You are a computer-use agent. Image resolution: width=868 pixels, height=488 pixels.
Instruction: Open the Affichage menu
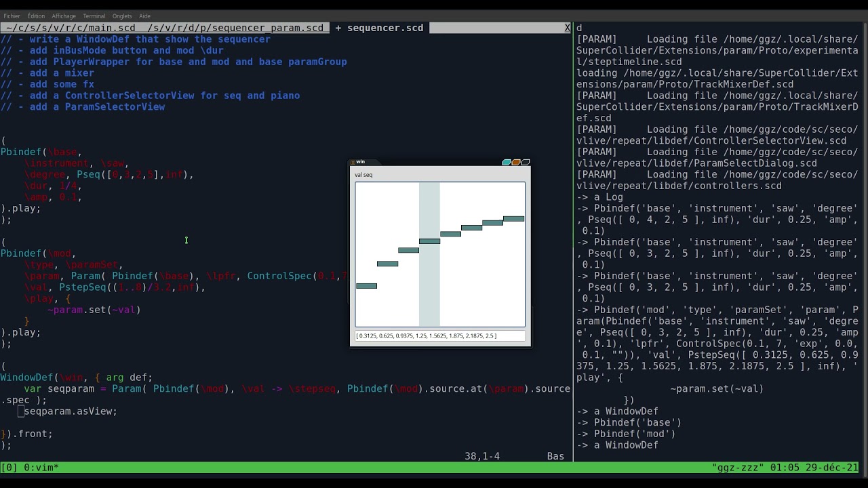tap(64, 16)
